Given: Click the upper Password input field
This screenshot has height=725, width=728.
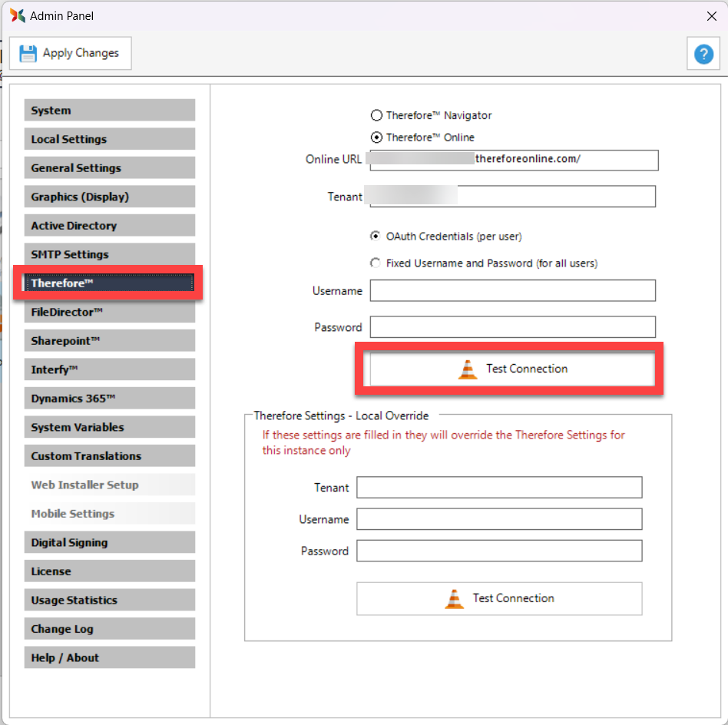Looking at the screenshot, I should [512, 327].
